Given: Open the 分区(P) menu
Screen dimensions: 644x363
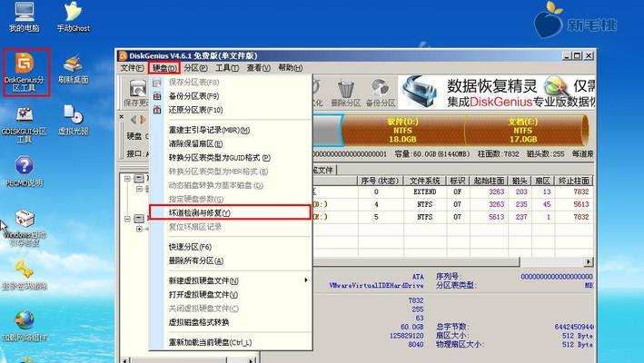Looking at the screenshot, I should [x=195, y=68].
